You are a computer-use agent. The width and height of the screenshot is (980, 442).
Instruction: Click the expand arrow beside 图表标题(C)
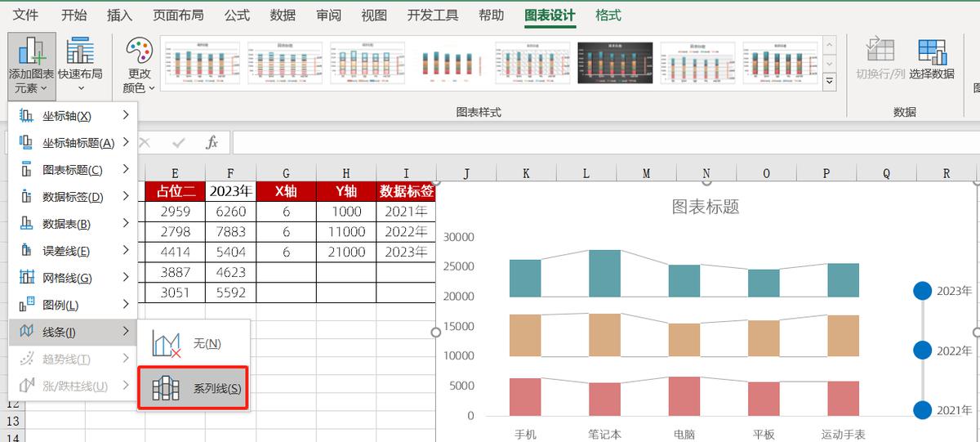point(126,169)
